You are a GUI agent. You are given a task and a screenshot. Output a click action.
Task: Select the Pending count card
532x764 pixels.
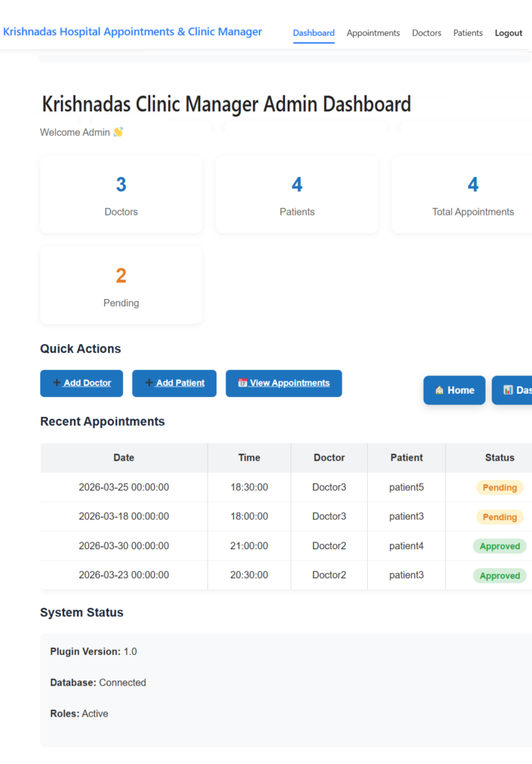click(x=122, y=286)
